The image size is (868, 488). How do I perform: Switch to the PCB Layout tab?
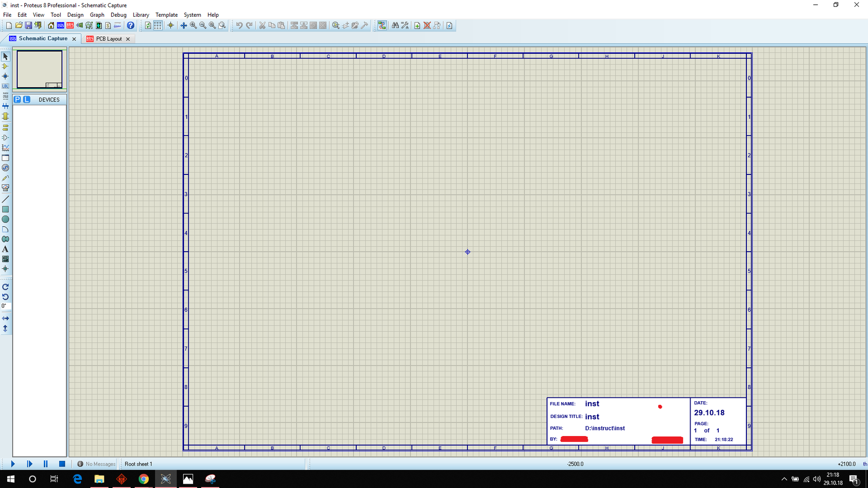tap(109, 39)
